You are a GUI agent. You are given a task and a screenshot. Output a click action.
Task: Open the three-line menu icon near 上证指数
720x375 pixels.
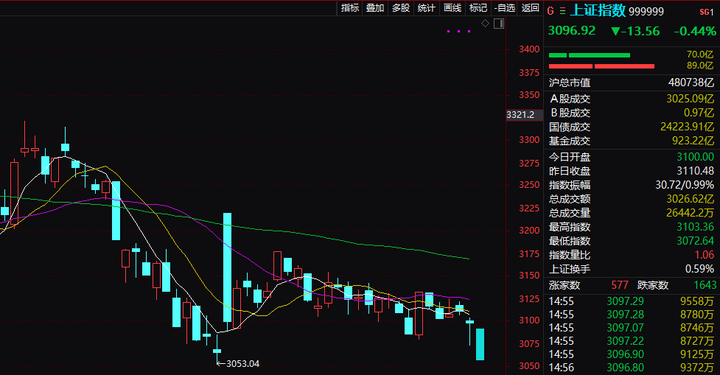point(562,11)
